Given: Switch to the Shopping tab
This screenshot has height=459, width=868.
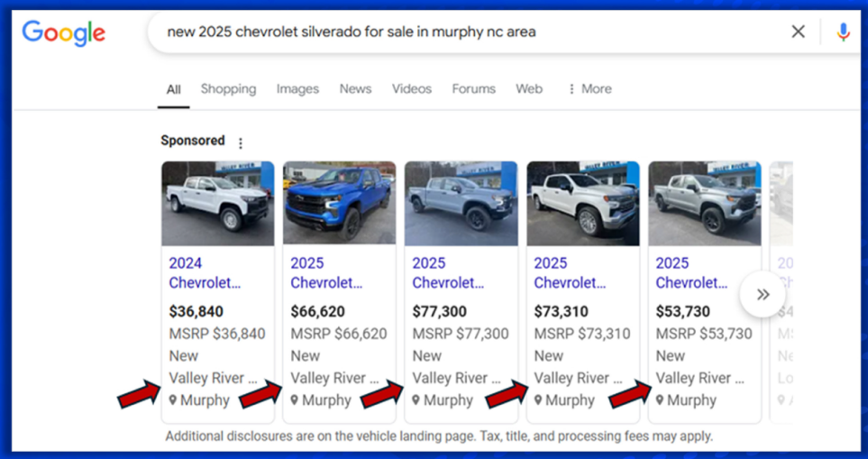Looking at the screenshot, I should pyautogui.click(x=228, y=88).
